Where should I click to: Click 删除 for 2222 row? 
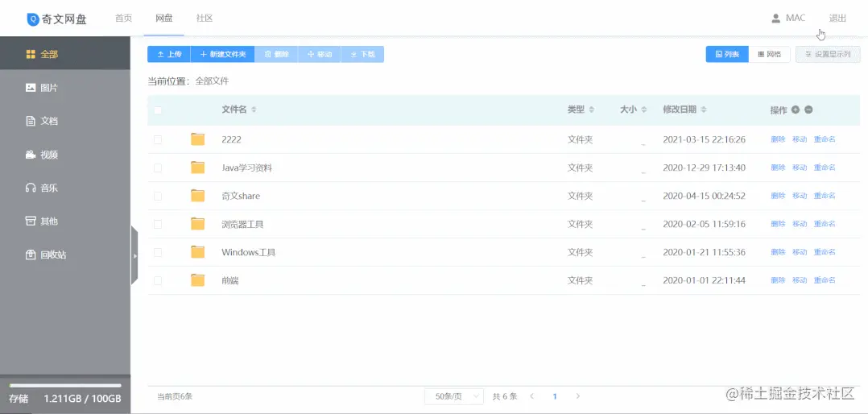coord(778,139)
